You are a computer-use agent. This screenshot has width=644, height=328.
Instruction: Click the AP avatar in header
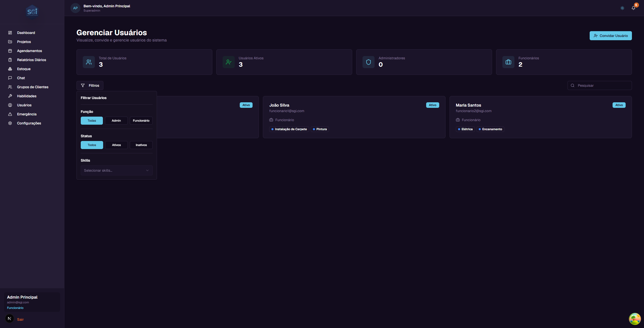pos(75,8)
